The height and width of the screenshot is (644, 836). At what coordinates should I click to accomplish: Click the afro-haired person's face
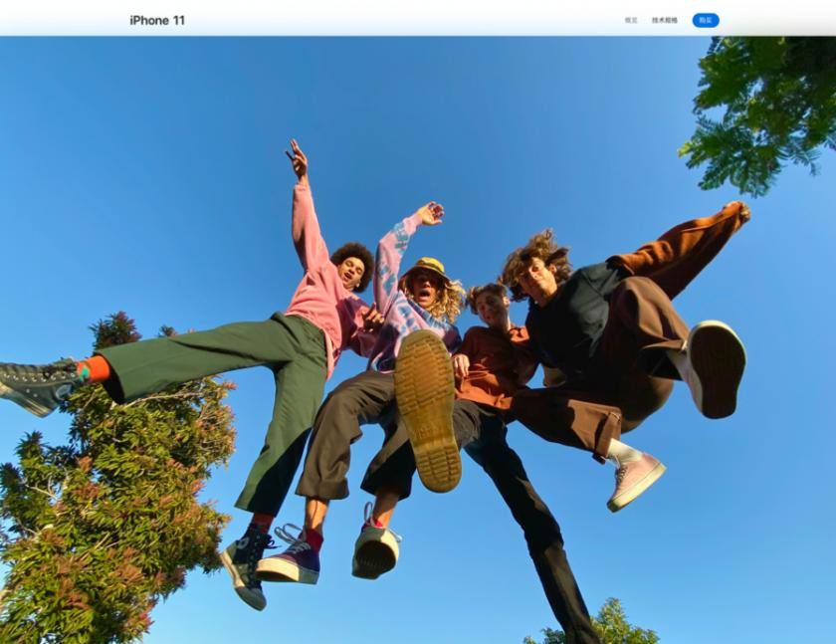[x=352, y=272]
